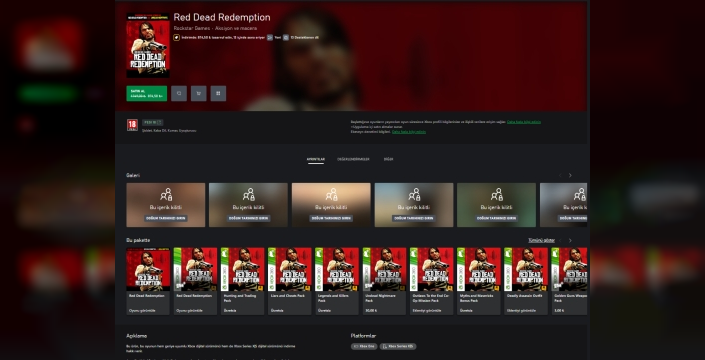Click the gift icon button beside SATIN AL
Screen dimensions: 705x360
click(179, 93)
